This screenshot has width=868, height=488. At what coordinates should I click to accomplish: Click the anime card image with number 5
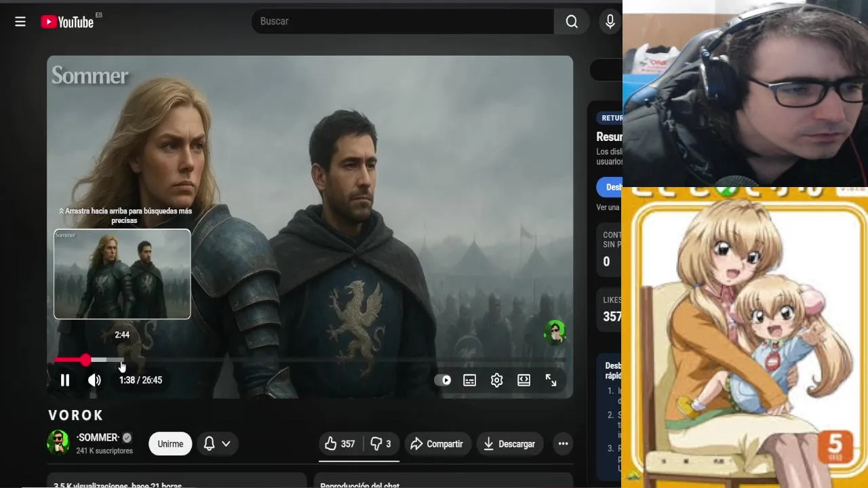(x=745, y=338)
